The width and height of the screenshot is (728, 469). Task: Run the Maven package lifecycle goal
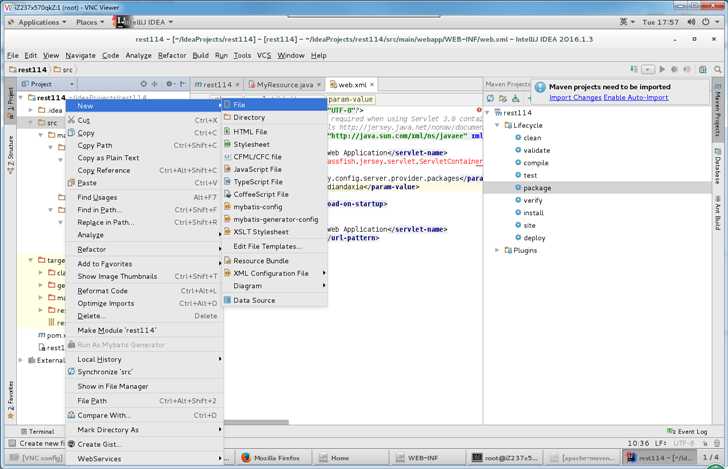coord(537,188)
